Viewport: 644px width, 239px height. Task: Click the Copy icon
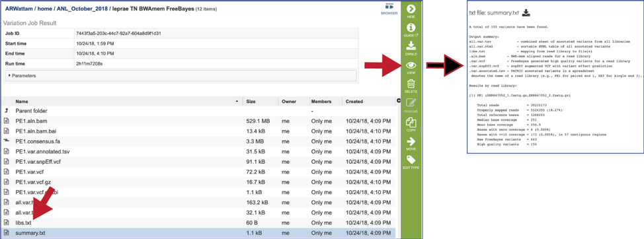click(411, 122)
